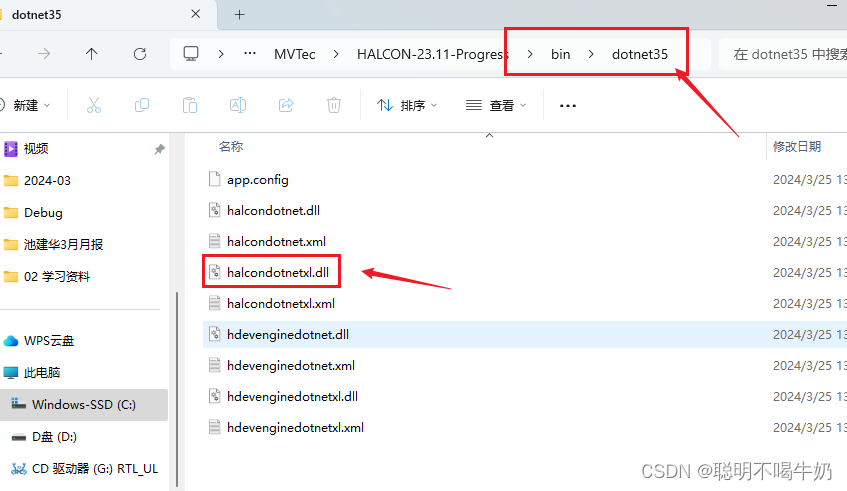Click MVTec in the address bar
The width and height of the screenshot is (847, 491).
click(x=294, y=54)
